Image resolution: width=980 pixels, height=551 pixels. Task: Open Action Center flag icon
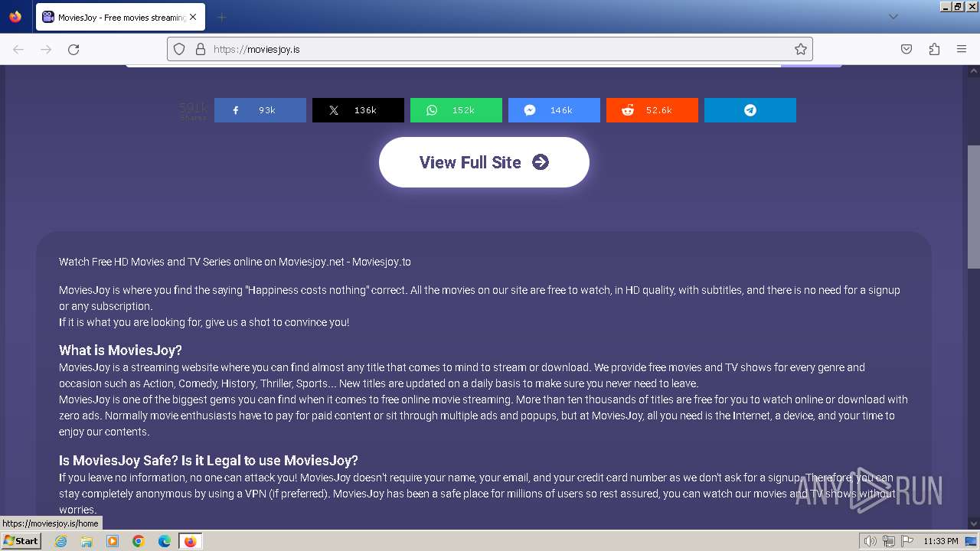point(906,541)
